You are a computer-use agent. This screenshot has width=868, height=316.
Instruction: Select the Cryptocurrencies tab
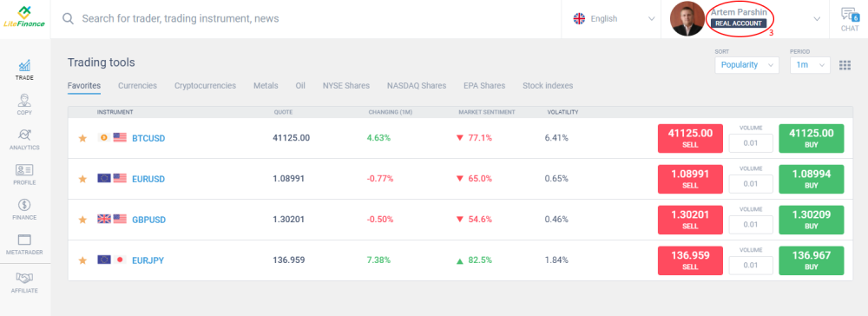pyautogui.click(x=206, y=86)
